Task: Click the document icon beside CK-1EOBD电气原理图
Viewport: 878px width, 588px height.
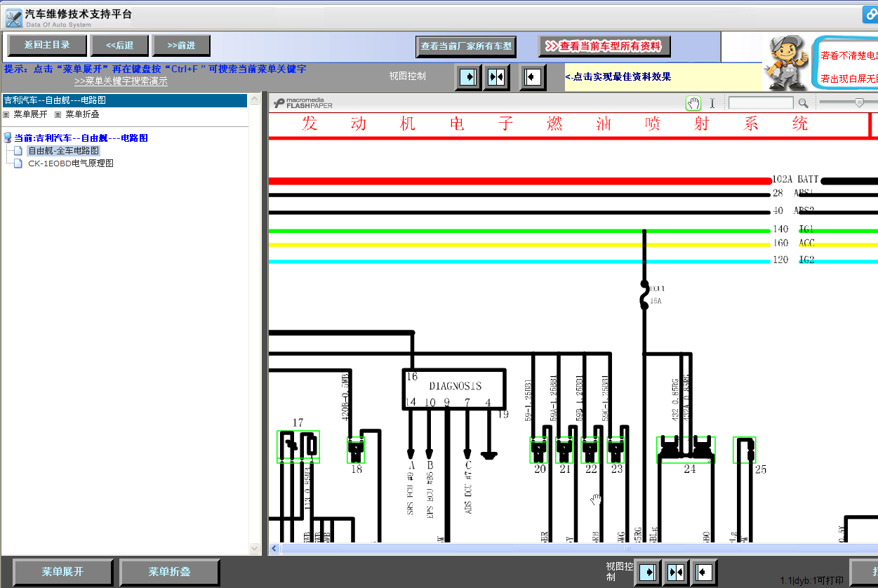Action: pos(19,163)
